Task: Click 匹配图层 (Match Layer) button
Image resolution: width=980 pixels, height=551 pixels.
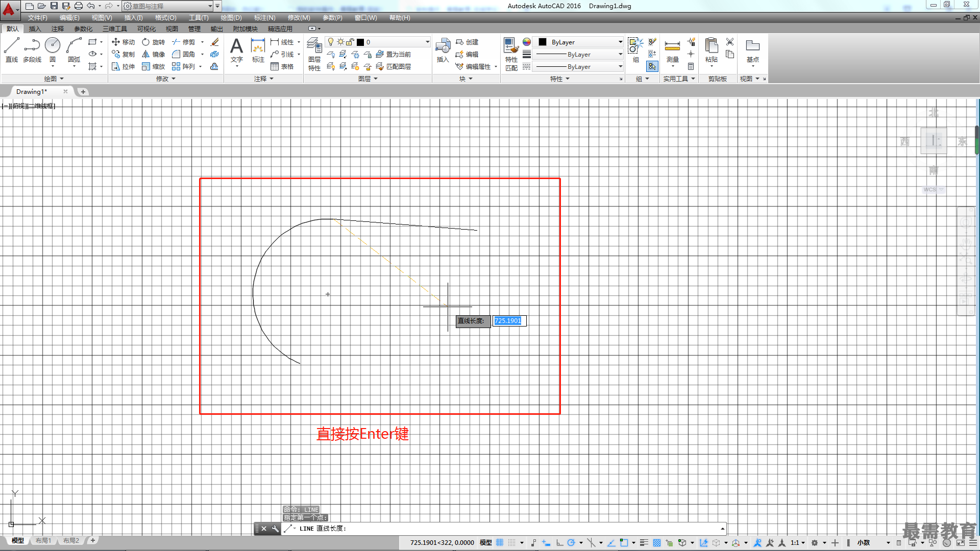Action: coord(394,66)
